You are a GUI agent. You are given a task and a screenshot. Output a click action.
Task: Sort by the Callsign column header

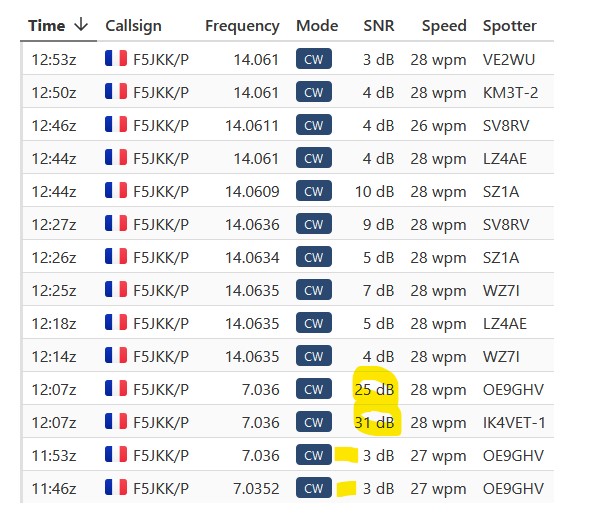click(133, 26)
